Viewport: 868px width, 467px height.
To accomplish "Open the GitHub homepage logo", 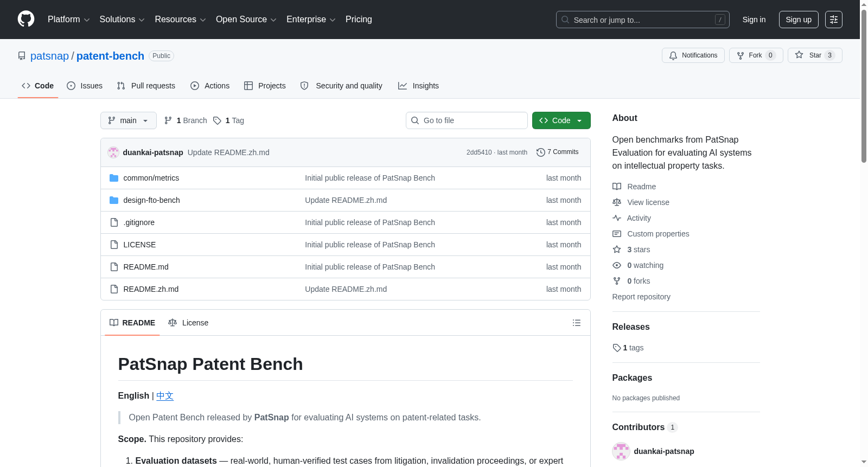I will point(26,19).
